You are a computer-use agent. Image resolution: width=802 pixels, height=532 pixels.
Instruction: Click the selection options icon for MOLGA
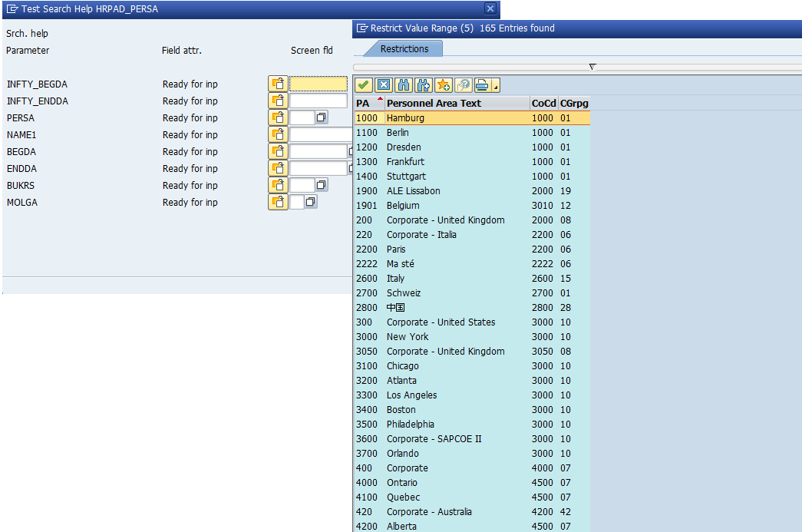[x=279, y=202]
